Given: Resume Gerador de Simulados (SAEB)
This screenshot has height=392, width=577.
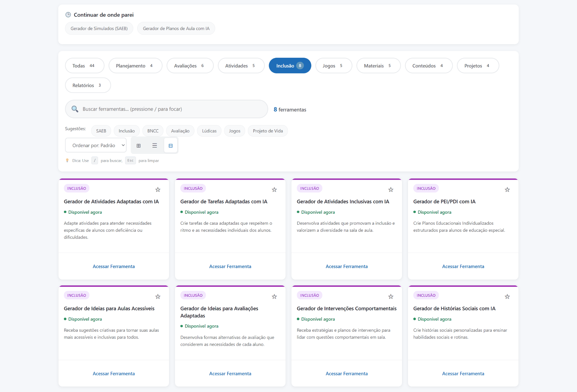Looking at the screenshot, I should tap(99, 28).
